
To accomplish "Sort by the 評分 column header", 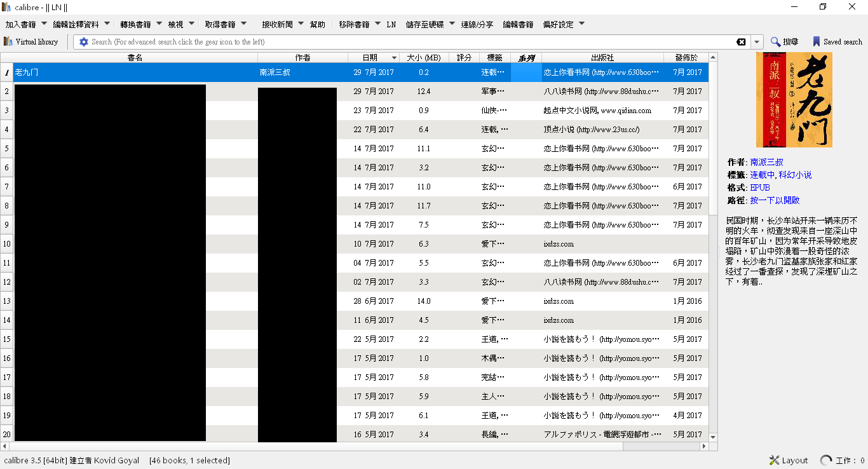I will (464, 58).
